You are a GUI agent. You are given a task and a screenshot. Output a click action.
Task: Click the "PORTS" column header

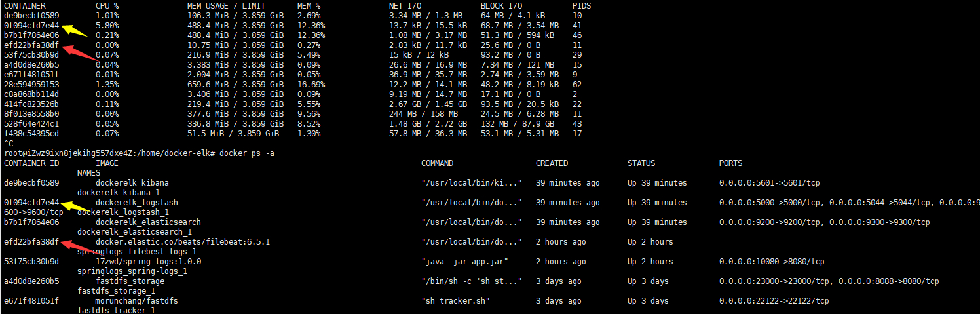pyautogui.click(x=730, y=163)
